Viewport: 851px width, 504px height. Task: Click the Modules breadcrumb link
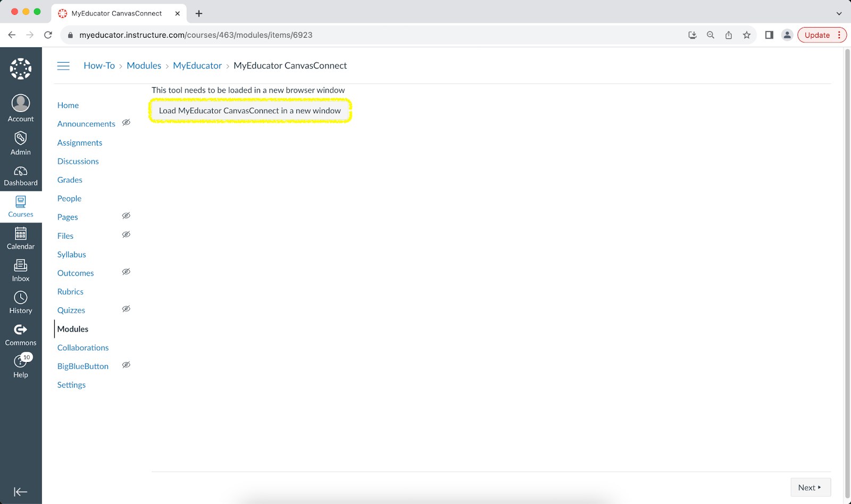144,65
